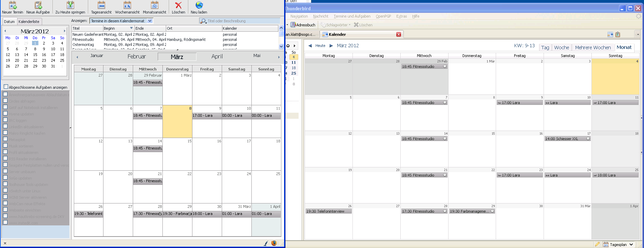
Task: Switch to the Kalenderliste tab
Action: [x=29, y=22]
